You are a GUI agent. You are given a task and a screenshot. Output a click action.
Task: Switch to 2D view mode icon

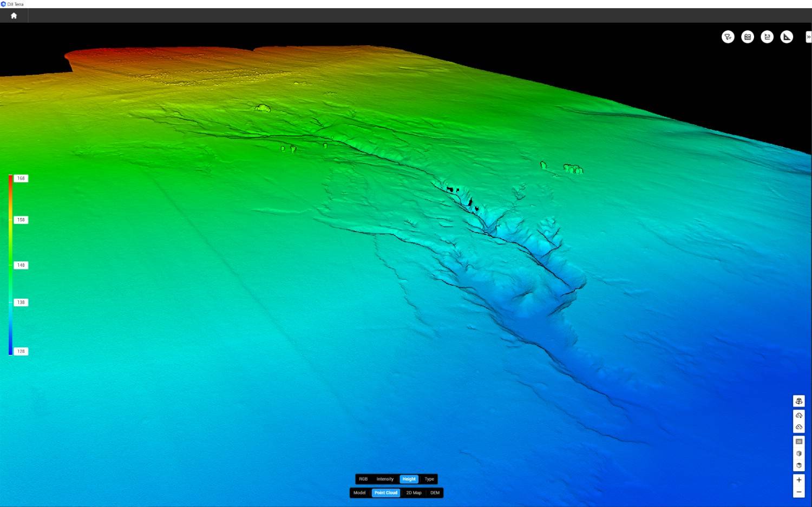click(798, 442)
